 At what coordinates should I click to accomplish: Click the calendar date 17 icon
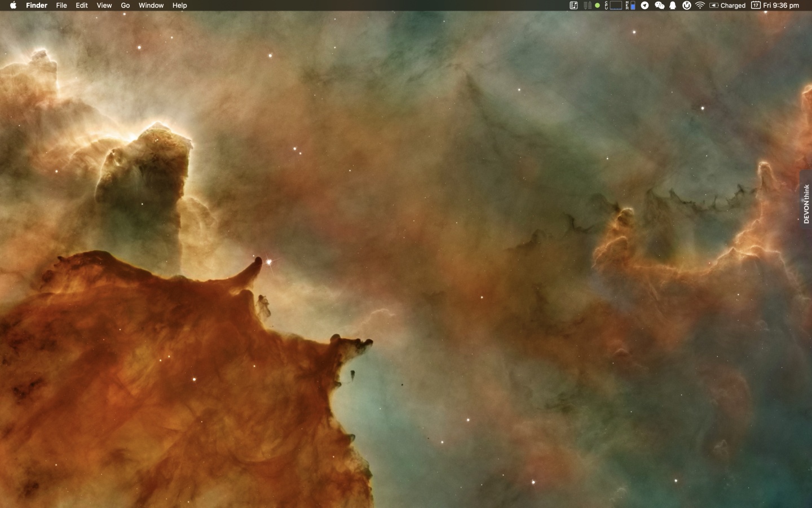click(756, 5)
